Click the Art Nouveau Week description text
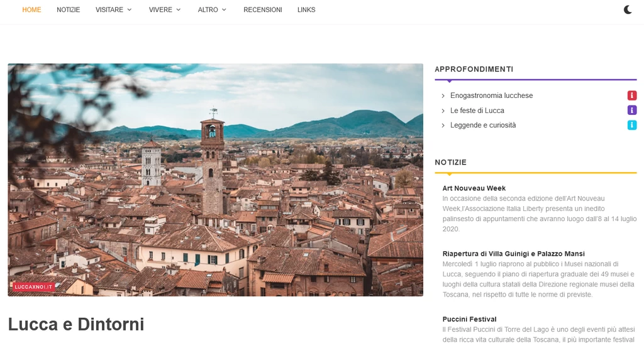Viewport: 644px width, 343px height. tap(539, 214)
